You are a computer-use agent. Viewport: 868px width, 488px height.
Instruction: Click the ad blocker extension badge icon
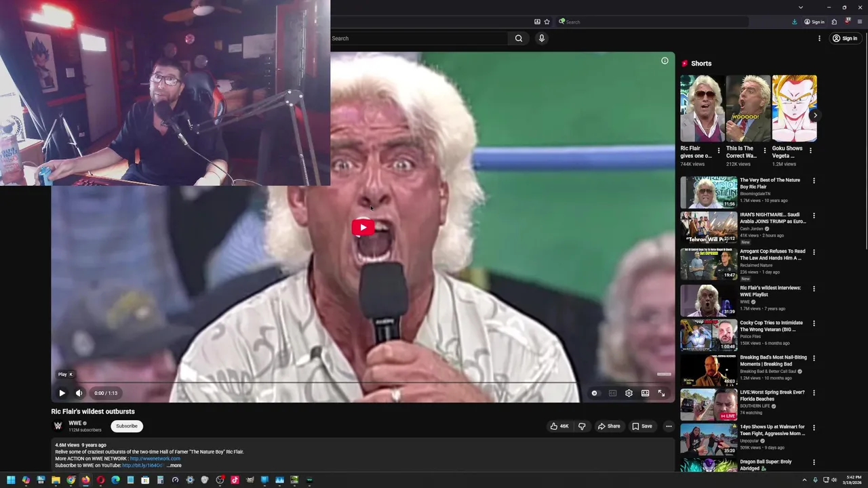click(848, 21)
